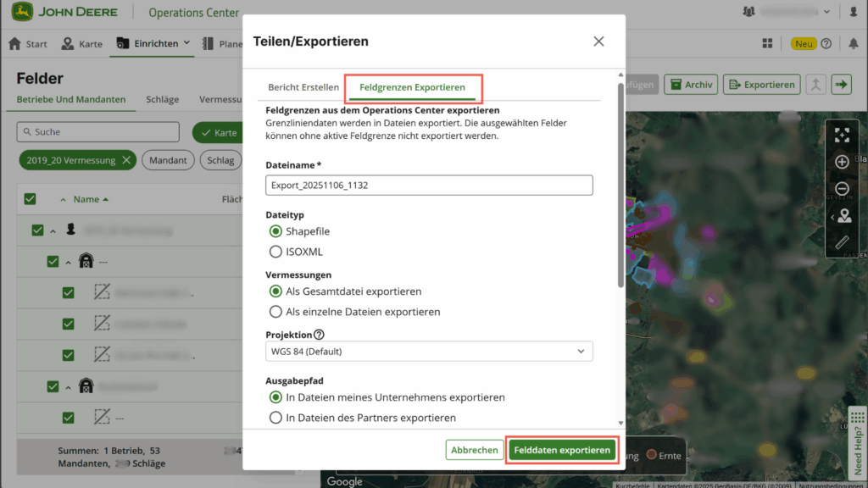Open the Projektion WGS 84 dropdown
The image size is (868, 488).
[429, 351]
